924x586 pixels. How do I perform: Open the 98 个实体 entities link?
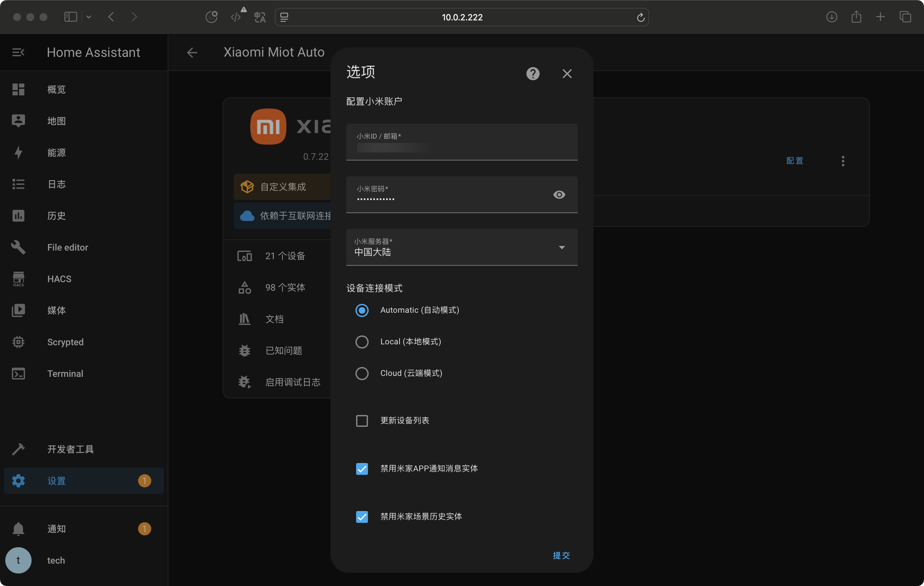tap(284, 287)
